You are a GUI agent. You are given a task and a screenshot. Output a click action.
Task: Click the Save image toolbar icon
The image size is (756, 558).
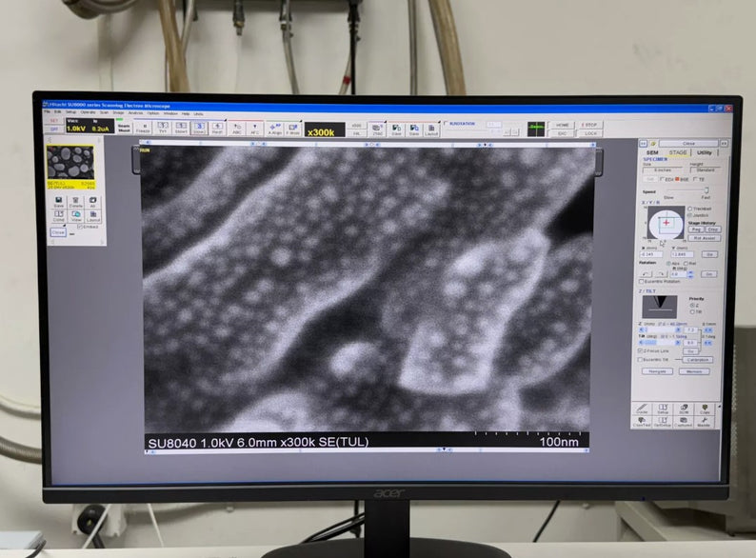pos(414,130)
